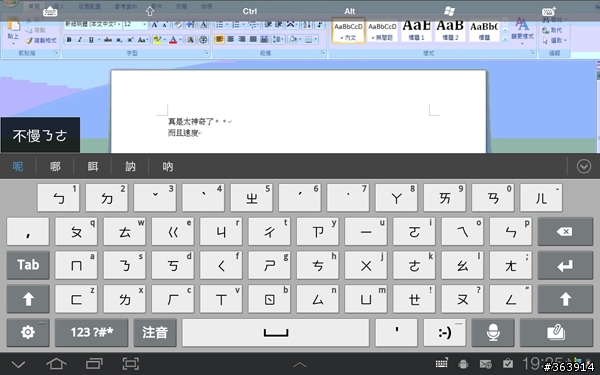Click the enclosed character circle icon

[x=203, y=40]
